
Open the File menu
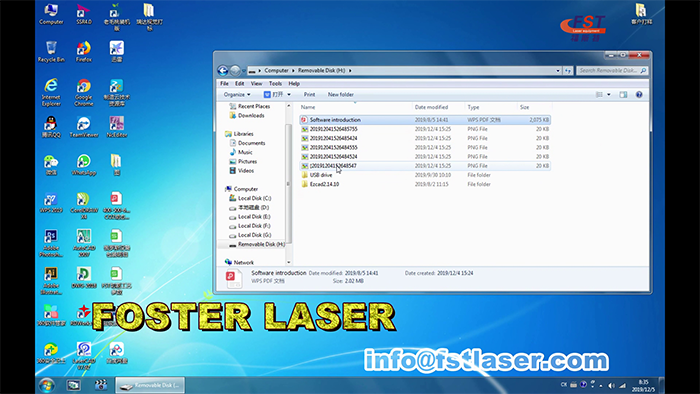pos(224,83)
